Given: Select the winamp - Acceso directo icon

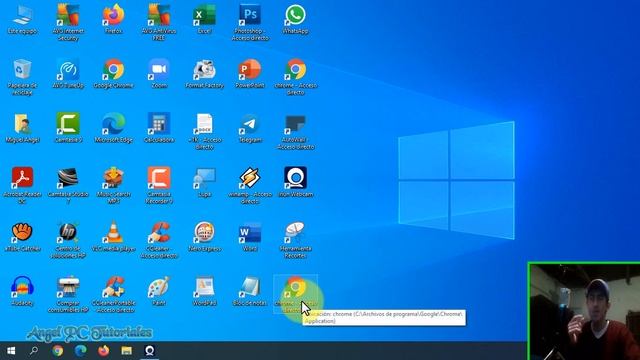Looking at the screenshot, I should click(x=250, y=185).
